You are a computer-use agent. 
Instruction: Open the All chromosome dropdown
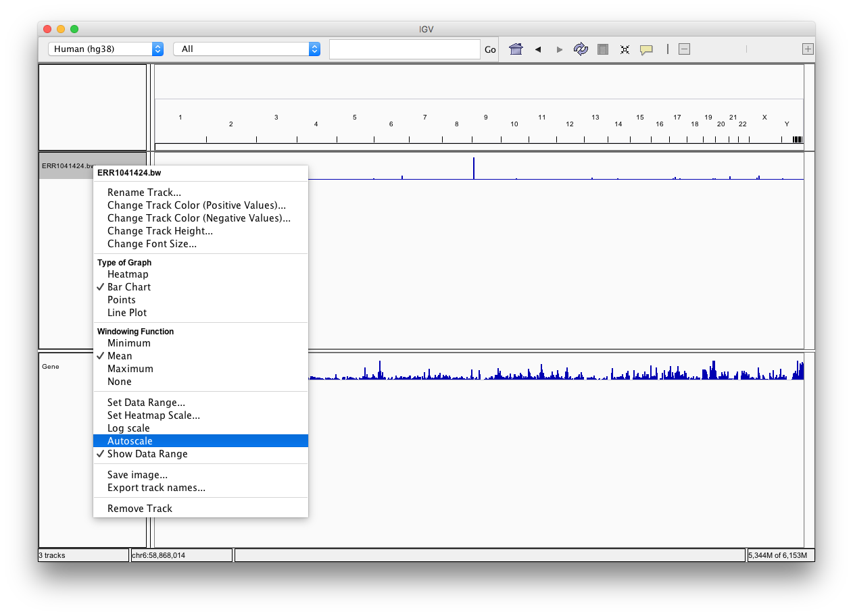247,49
